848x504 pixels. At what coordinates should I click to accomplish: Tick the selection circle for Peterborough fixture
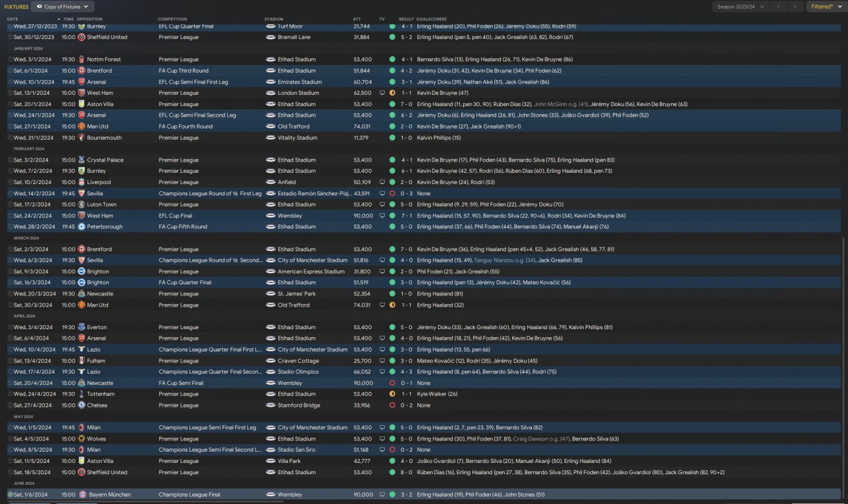point(10,227)
